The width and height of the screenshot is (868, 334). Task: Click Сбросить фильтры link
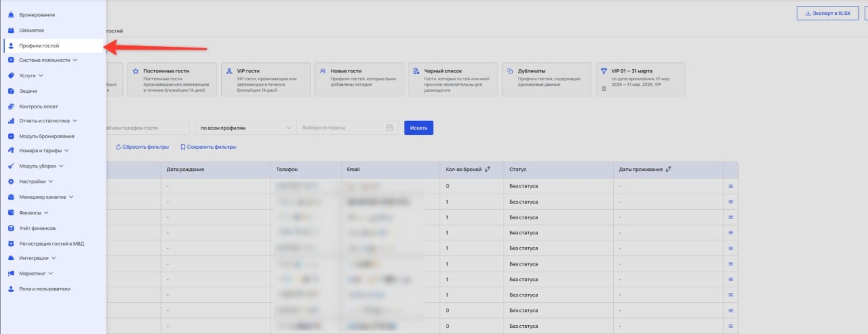[x=142, y=147]
